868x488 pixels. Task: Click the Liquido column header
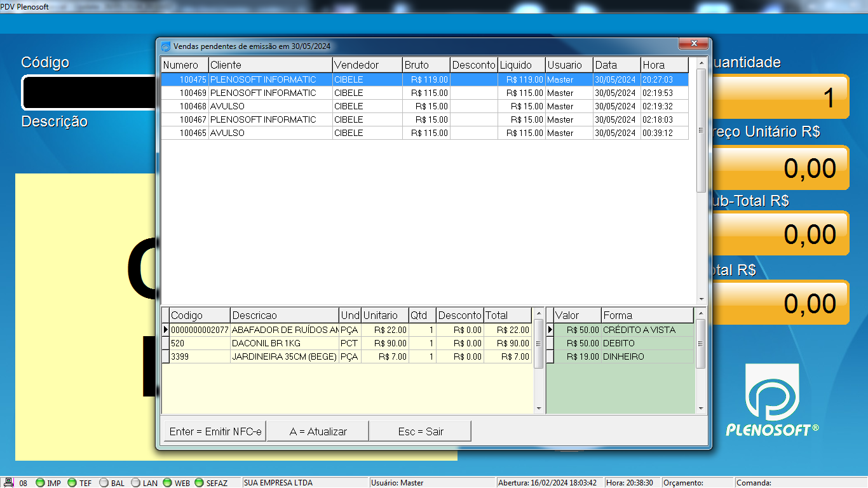(x=522, y=65)
